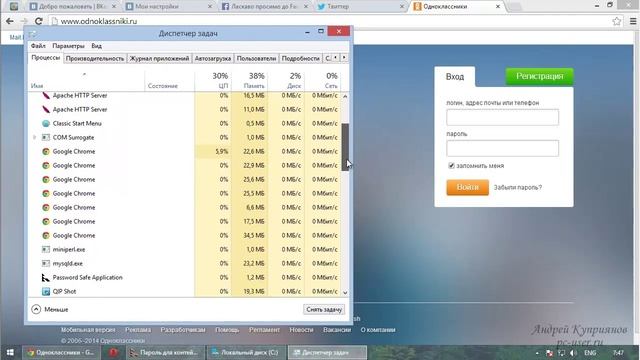Click the '23,2 МБ' memory value

[x=254, y=263]
